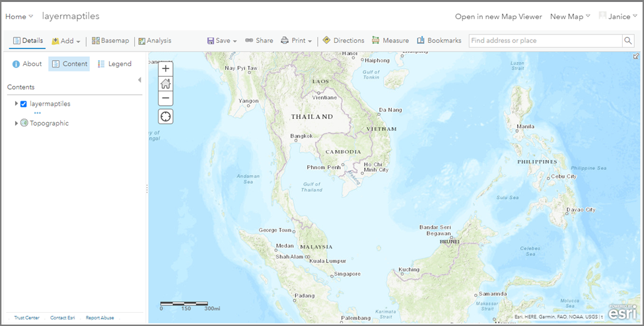Click the panel resize handle dots

pyautogui.click(x=147, y=188)
